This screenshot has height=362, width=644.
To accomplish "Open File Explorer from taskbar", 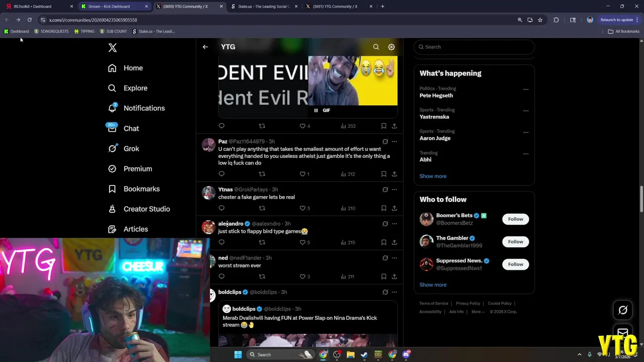I will pos(351,354).
